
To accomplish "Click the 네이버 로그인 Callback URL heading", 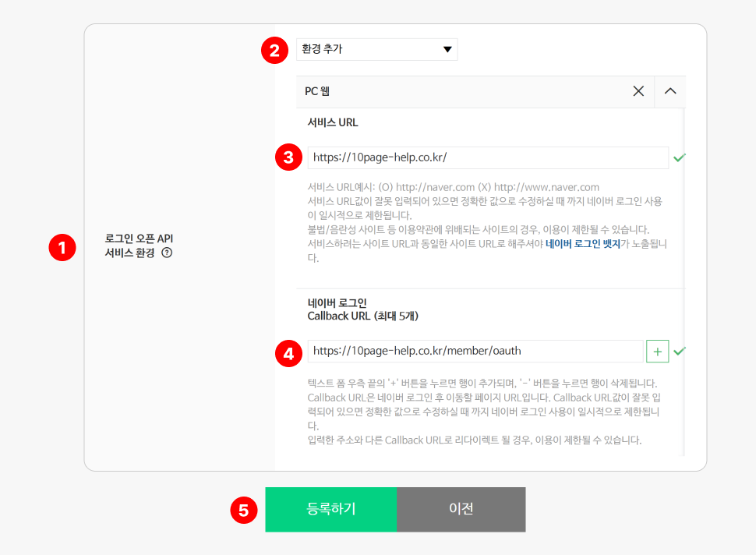I will (x=359, y=309).
